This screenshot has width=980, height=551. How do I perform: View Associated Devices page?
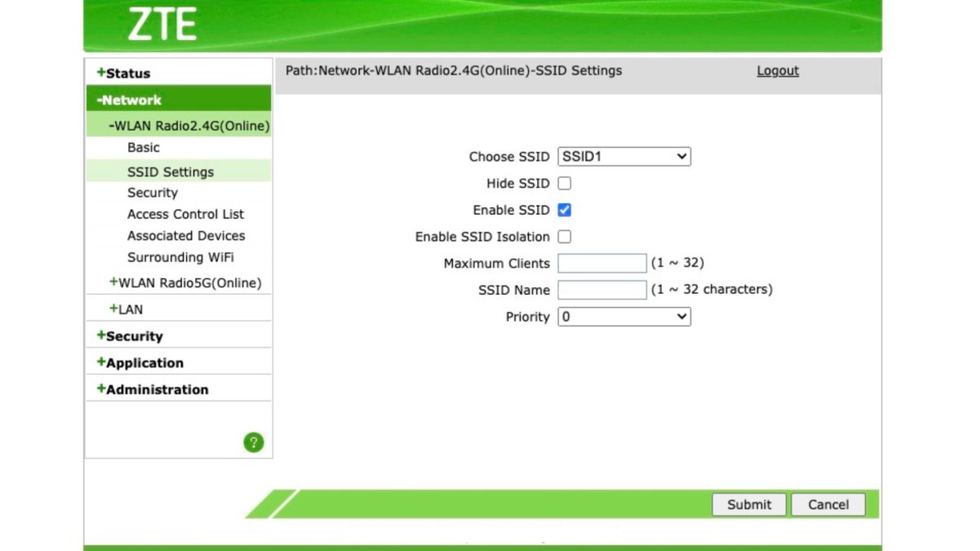click(185, 236)
